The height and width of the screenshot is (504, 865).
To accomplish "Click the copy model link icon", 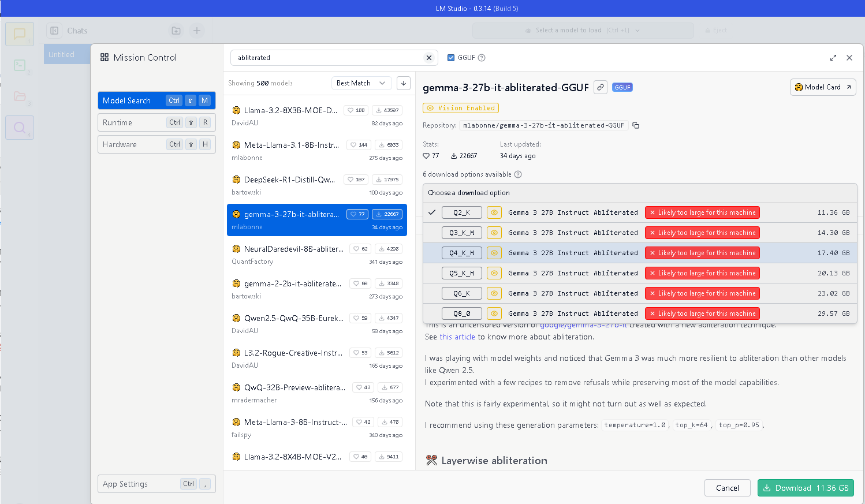I will pos(601,87).
